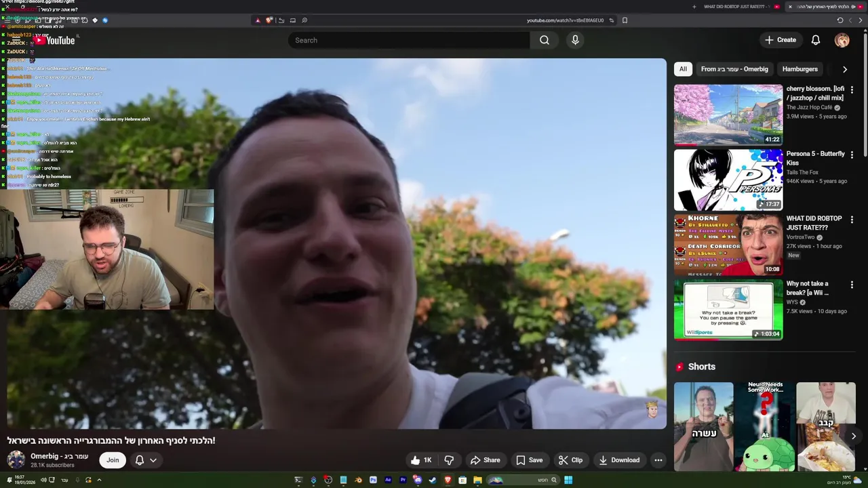Click the Clip button
868x488 pixels.
tap(570, 460)
